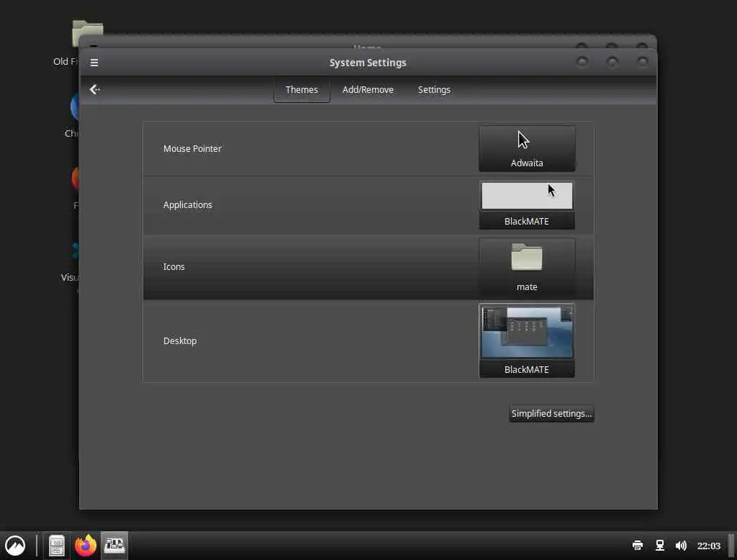
Task: Open the hamburger menu in System Settings
Action: click(94, 63)
